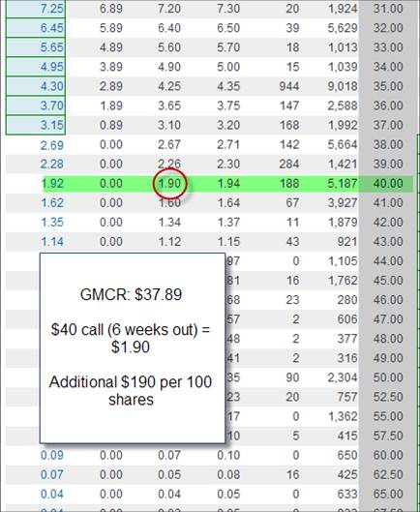
Task: Select ask value 0.08 in 62.50 row
Action: [x=228, y=474]
